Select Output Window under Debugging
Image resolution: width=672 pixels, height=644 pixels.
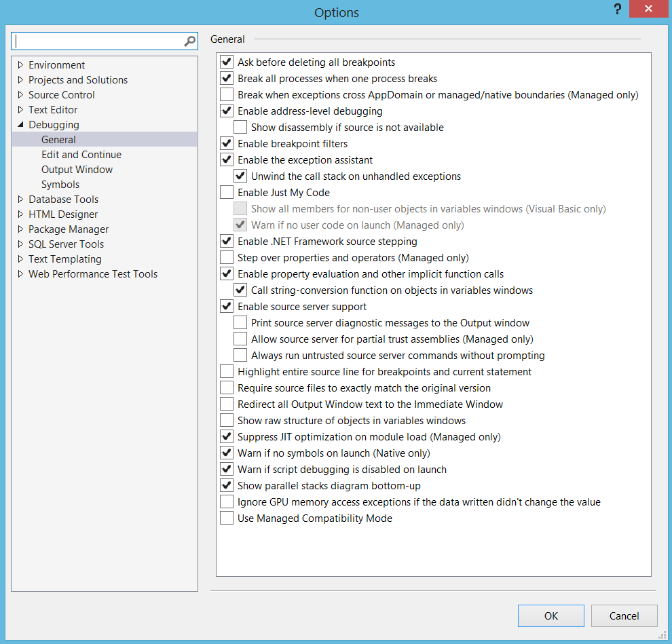[77, 170]
